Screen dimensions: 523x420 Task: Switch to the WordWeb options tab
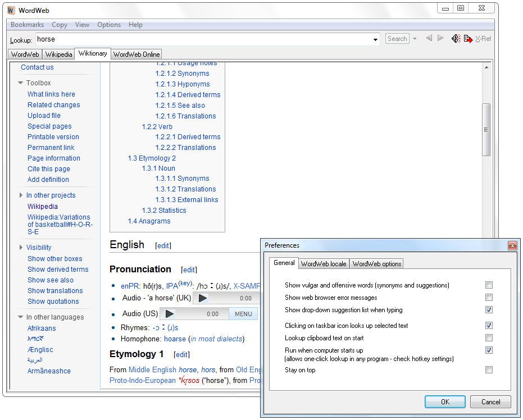point(377,264)
